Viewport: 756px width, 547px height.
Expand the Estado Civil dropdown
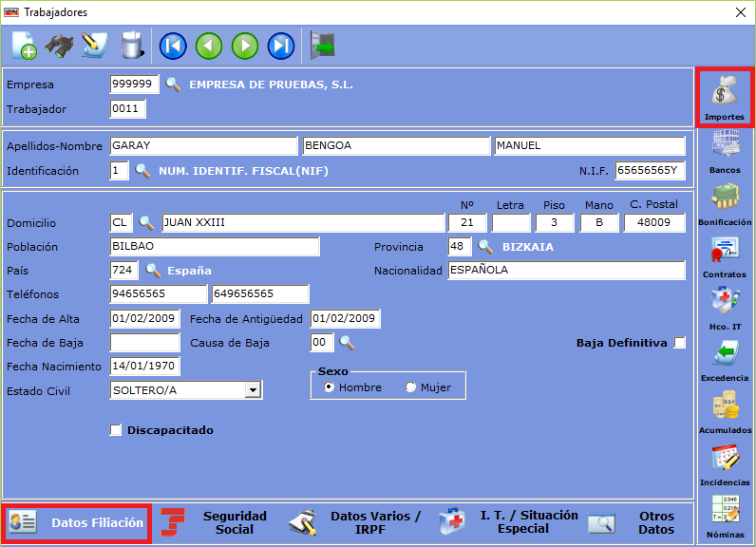tap(253, 390)
